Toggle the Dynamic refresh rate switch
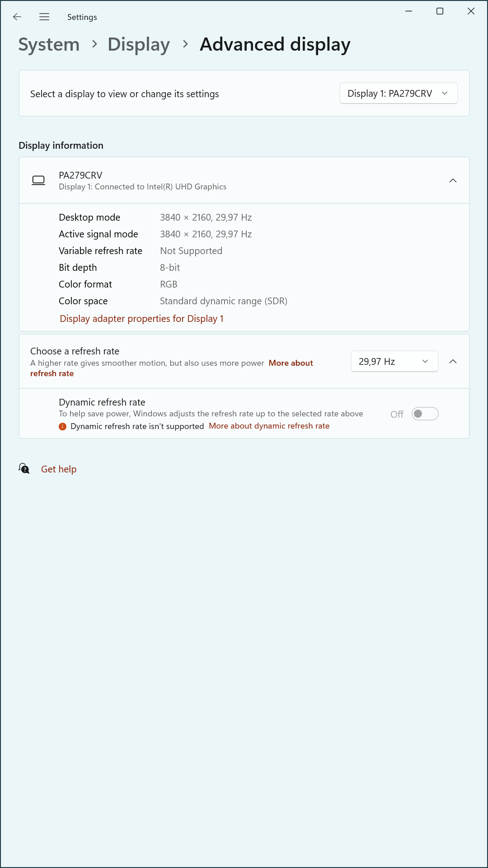Viewport: 488px width, 868px height. tap(425, 414)
